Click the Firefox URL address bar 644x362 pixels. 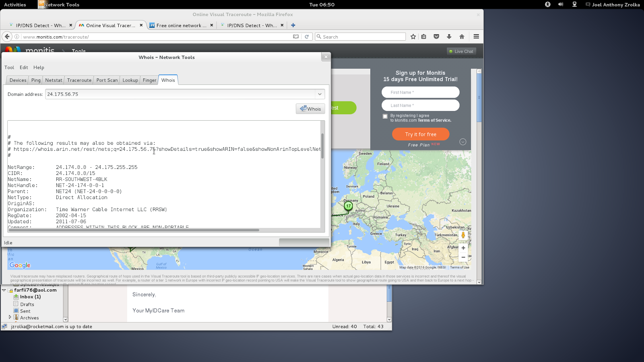point(157,37)
